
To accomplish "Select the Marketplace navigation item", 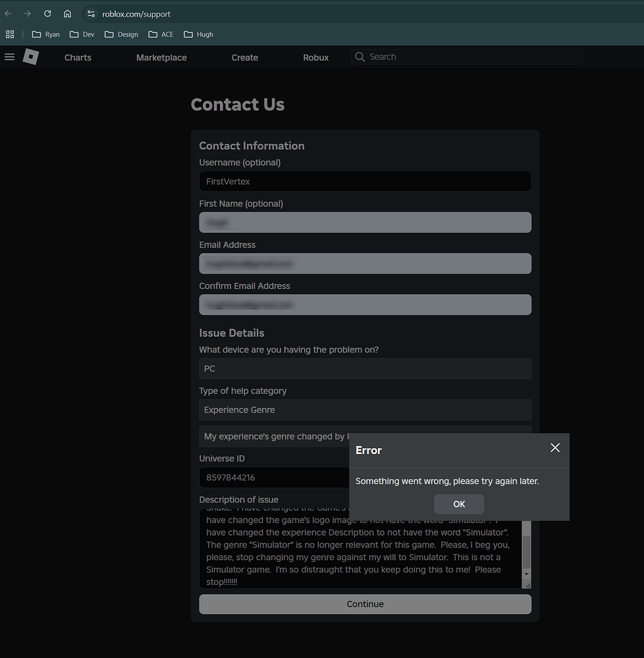I will click(161, 57).
